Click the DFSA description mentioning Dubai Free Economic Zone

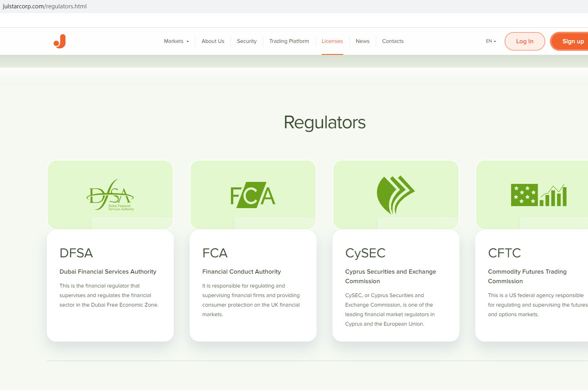pos(109,295)
